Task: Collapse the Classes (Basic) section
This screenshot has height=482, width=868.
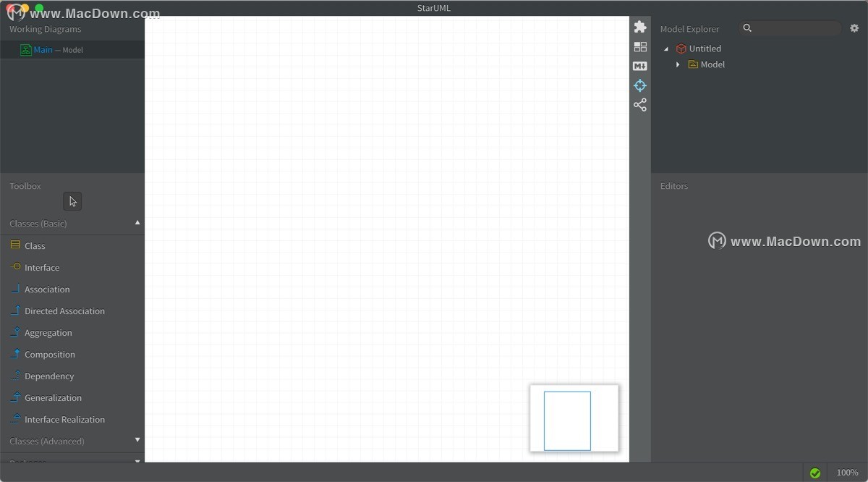Action: click(137, 223)
